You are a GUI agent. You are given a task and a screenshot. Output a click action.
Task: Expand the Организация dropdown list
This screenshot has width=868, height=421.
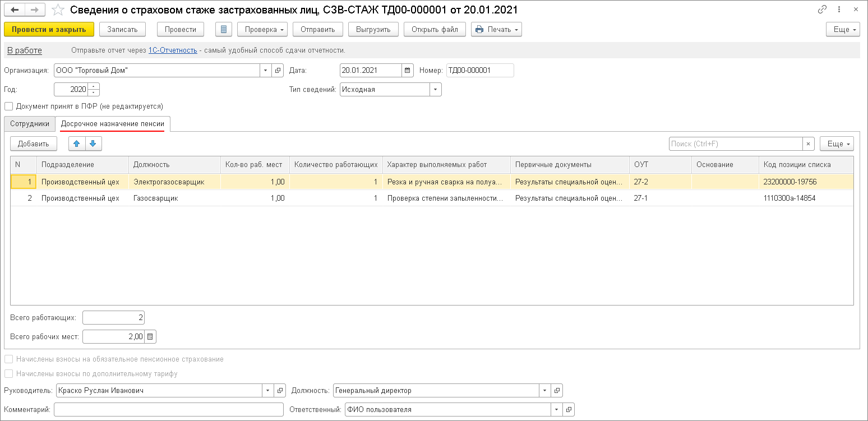pos(266,71)
